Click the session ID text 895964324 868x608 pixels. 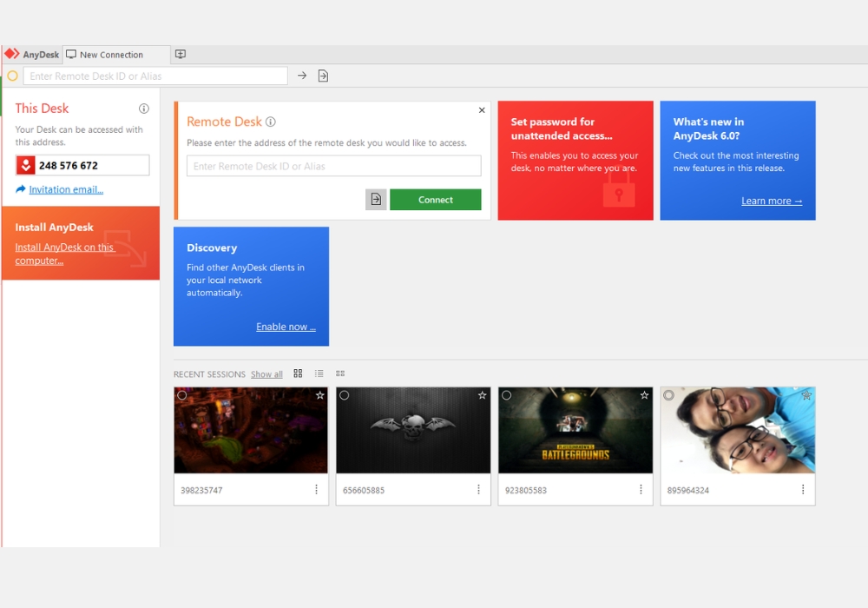[688, 491]
